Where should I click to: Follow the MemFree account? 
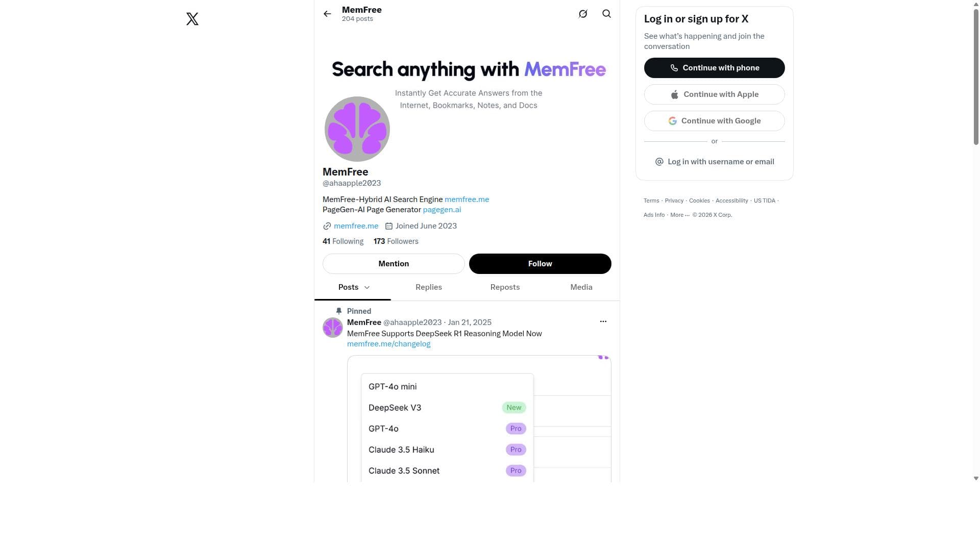(x=540, y=264)
